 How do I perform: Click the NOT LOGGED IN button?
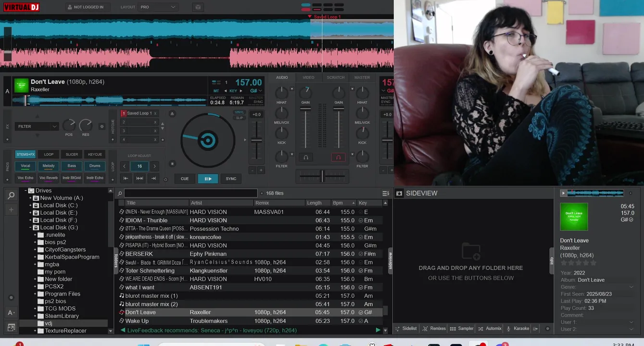pos(88,7)
